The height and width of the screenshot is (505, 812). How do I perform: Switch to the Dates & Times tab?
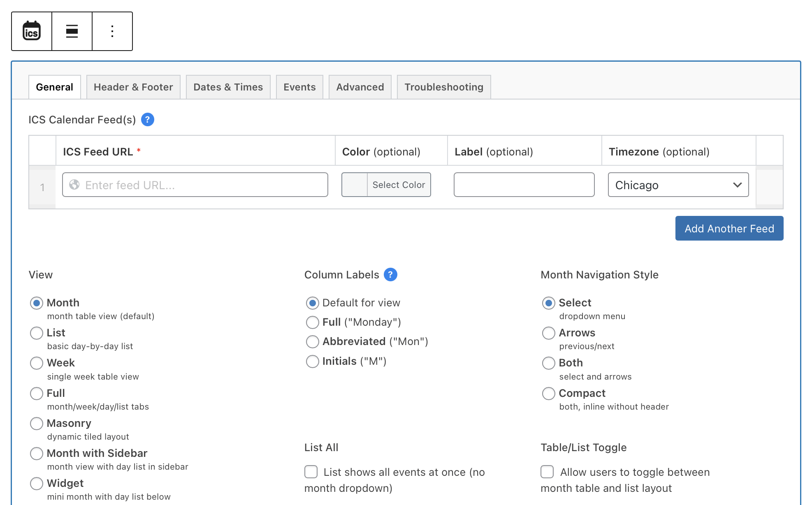[x=228, y=87]
